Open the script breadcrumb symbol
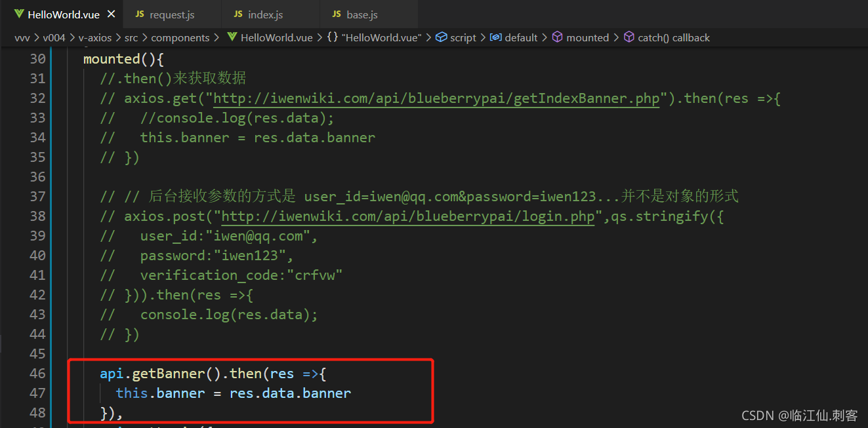 [x=463, y=37]
